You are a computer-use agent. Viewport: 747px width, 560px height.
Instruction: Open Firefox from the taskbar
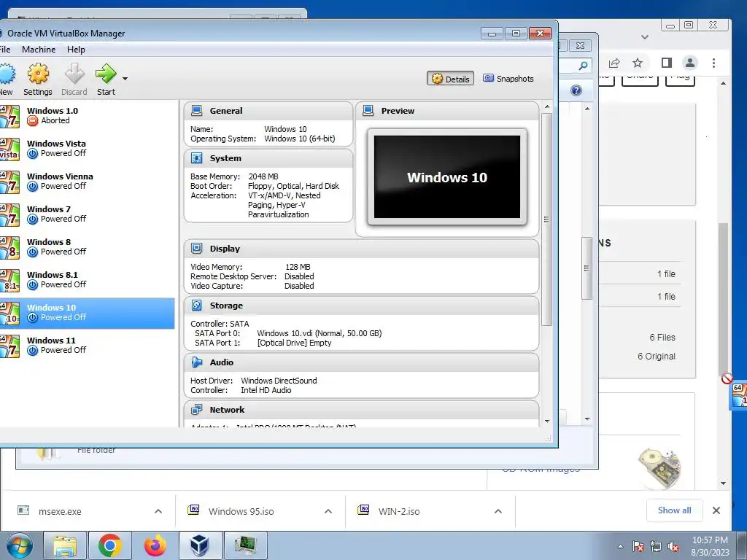tap(155, 545)
